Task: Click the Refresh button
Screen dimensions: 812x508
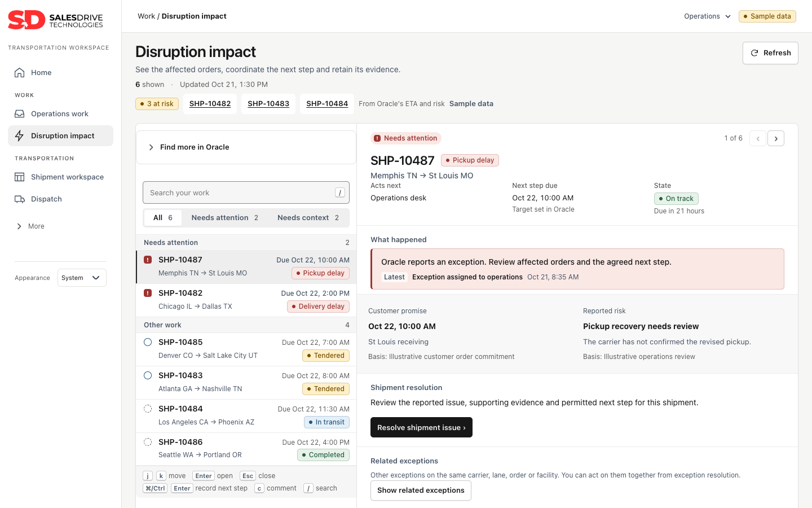Action: 770,53
